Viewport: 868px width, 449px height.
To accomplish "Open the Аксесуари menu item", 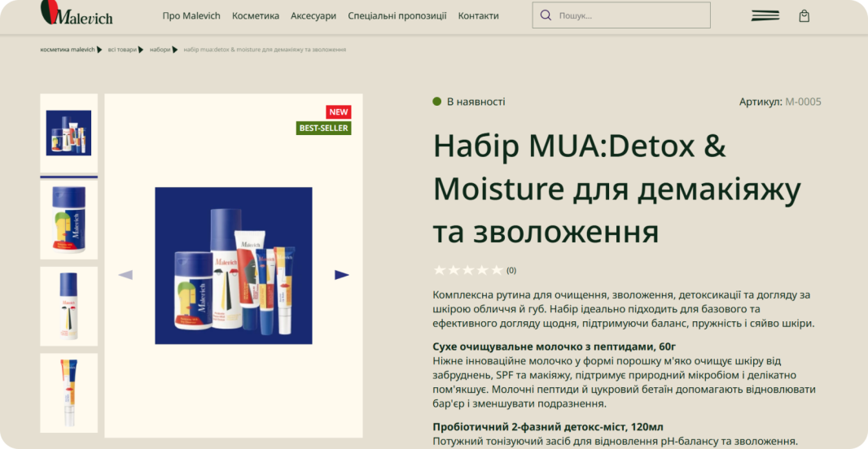I will coord(313,16).
